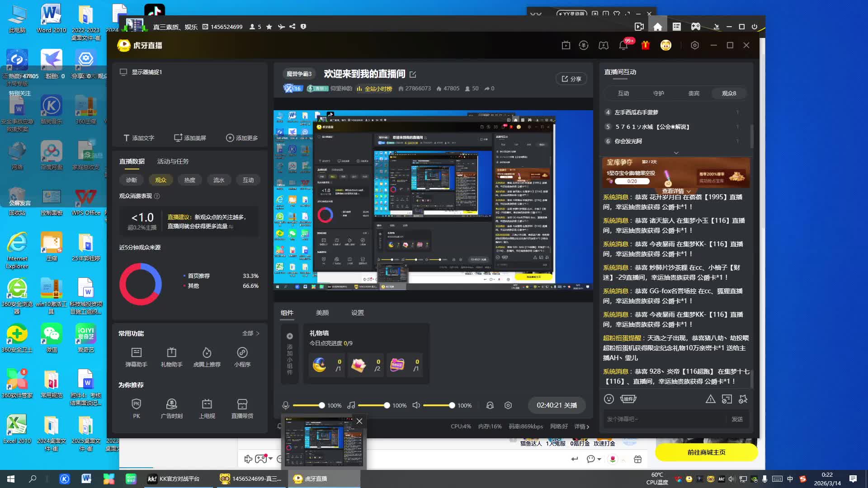Open notifications bell with 99+ badge
The image size is (868, 488).
click(x=623, y=45)
